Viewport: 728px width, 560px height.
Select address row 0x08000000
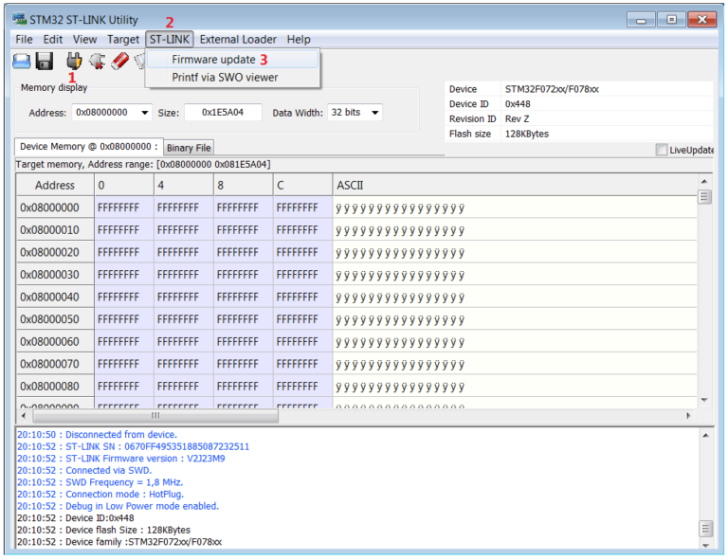click(55, 208)
